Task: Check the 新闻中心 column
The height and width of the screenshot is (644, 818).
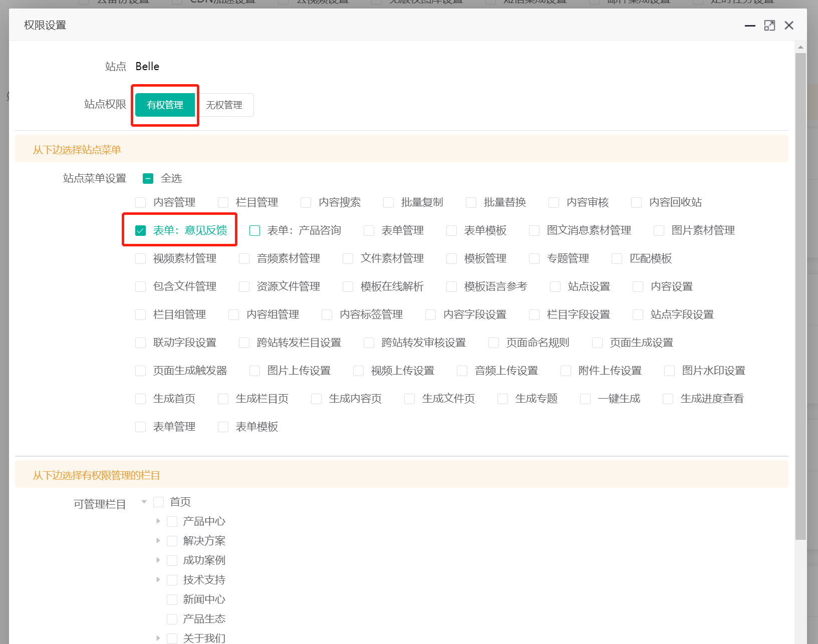Action: point(172,599)
